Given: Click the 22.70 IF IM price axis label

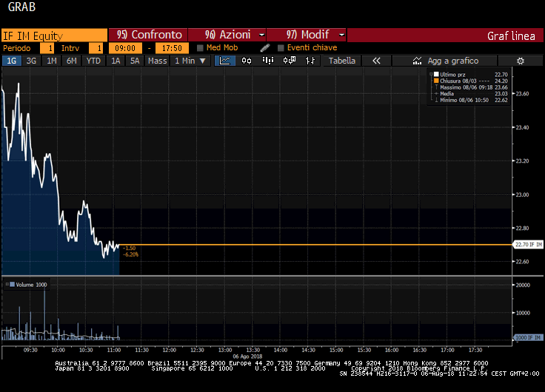Looking at the screenshot, I should click(528, 244).
